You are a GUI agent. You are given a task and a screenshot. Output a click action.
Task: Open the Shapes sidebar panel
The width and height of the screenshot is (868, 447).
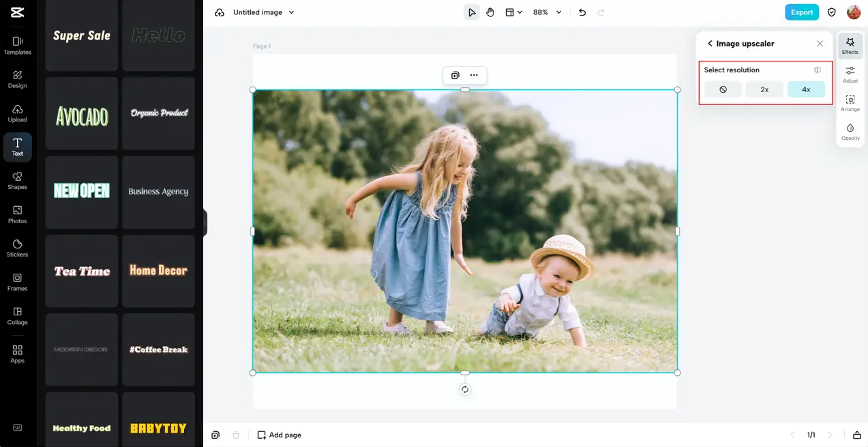point(17,181)
